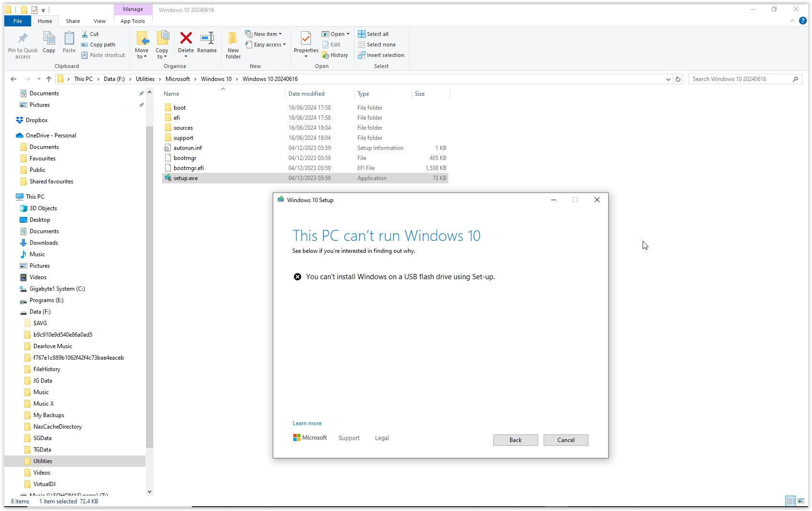Click the Rename icon
Screen dimensions: 812x511
[207, 38]
